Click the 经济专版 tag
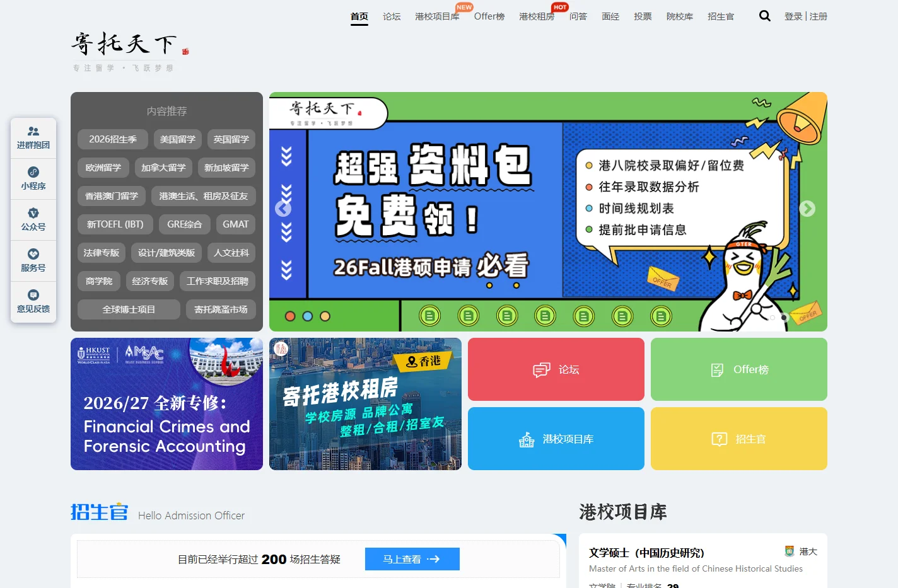The width and height of the screenshot is (898, 588). (x=150, y=281)
